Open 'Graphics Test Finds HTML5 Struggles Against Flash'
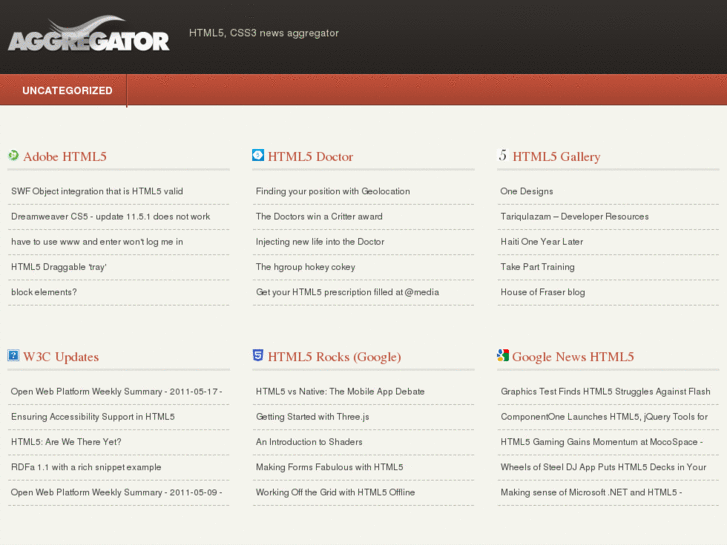 pos(605,391)
